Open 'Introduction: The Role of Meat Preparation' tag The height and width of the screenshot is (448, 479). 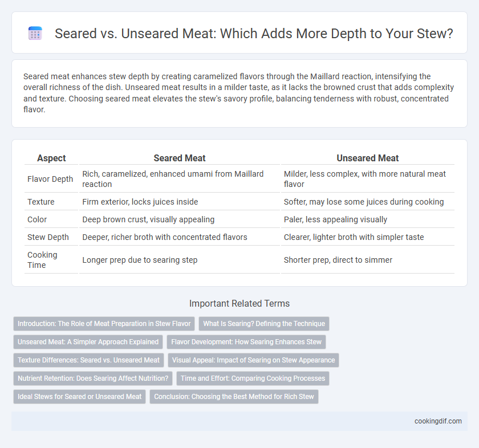coord(104,324)
